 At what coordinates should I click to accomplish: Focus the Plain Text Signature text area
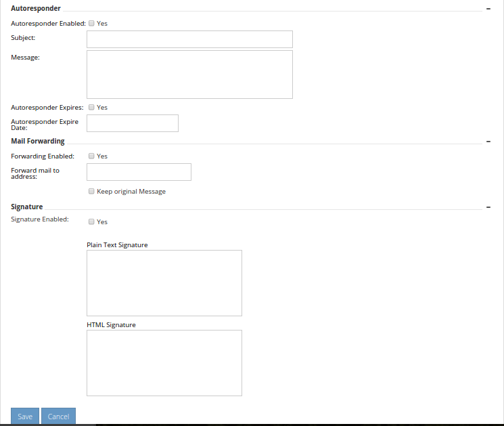[164, 283]
